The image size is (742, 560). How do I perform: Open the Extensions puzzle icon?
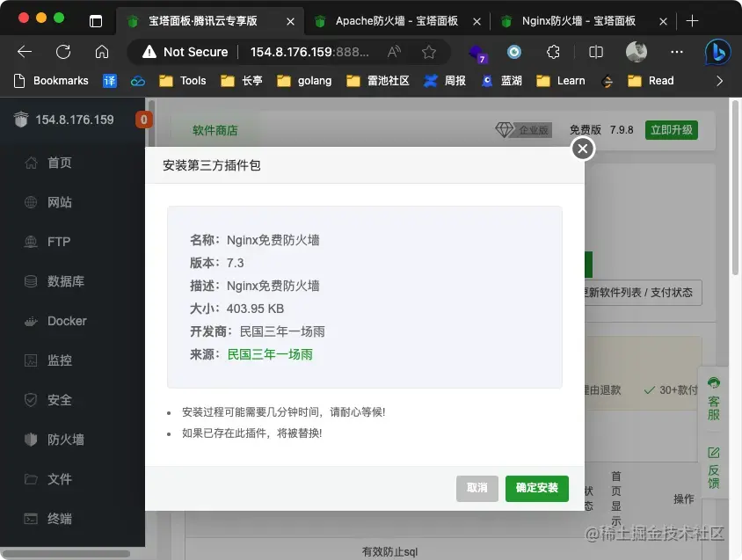pos(553,52)
